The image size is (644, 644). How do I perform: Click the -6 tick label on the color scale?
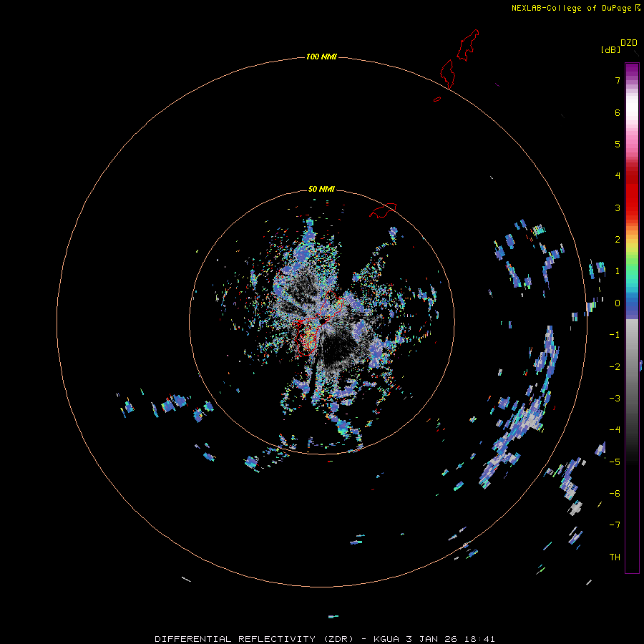click(615, 494)
